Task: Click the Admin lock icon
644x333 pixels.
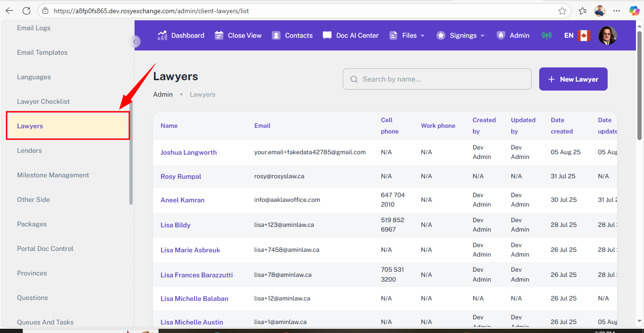Action: click(501, 35)
